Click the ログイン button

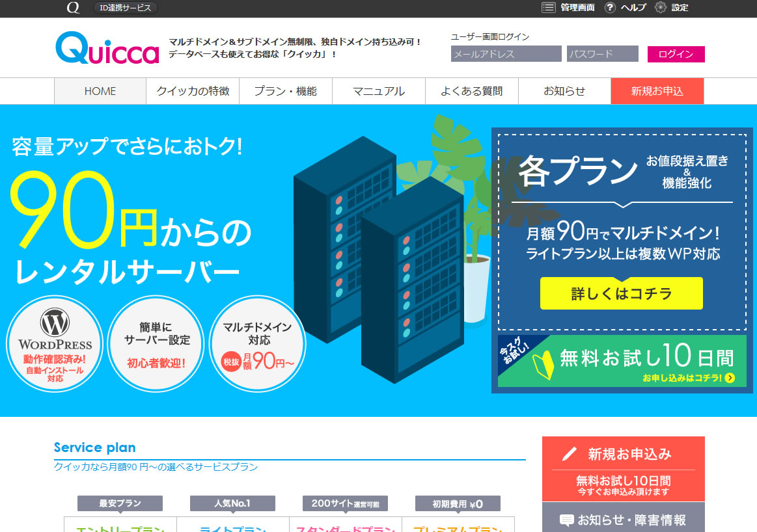(676, 54)
